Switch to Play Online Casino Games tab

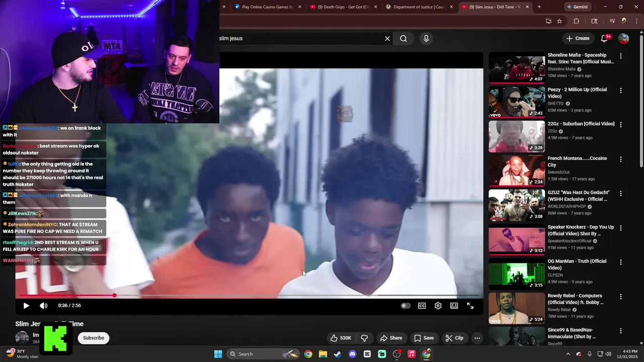click(x=263, y=7)
